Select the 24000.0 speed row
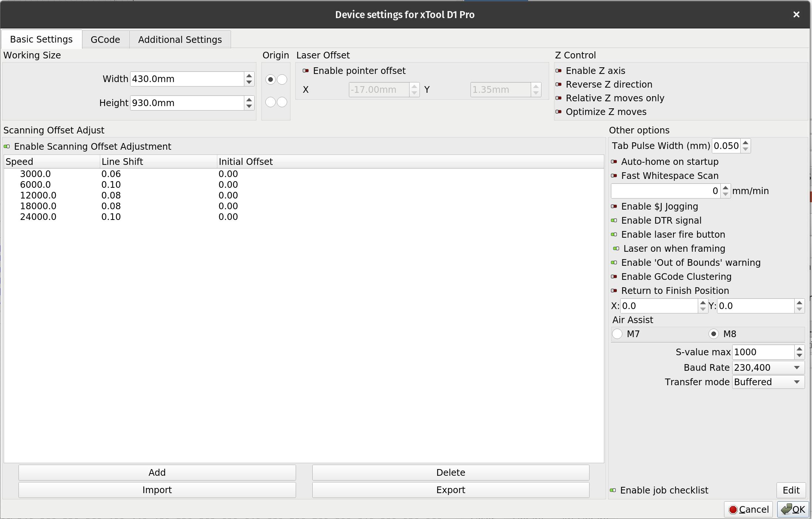The image size is (812, 519). point(304,217)
